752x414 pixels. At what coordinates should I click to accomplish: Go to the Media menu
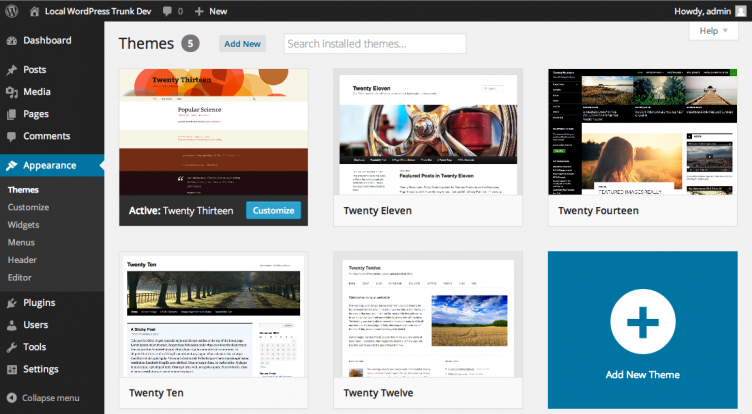click(x=37, y=92)
